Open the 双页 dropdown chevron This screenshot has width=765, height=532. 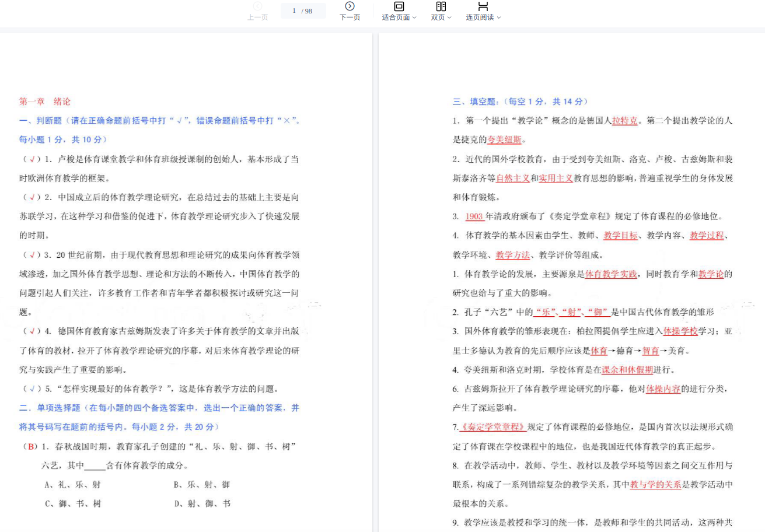pyautogui.click(x=449, y=17)
